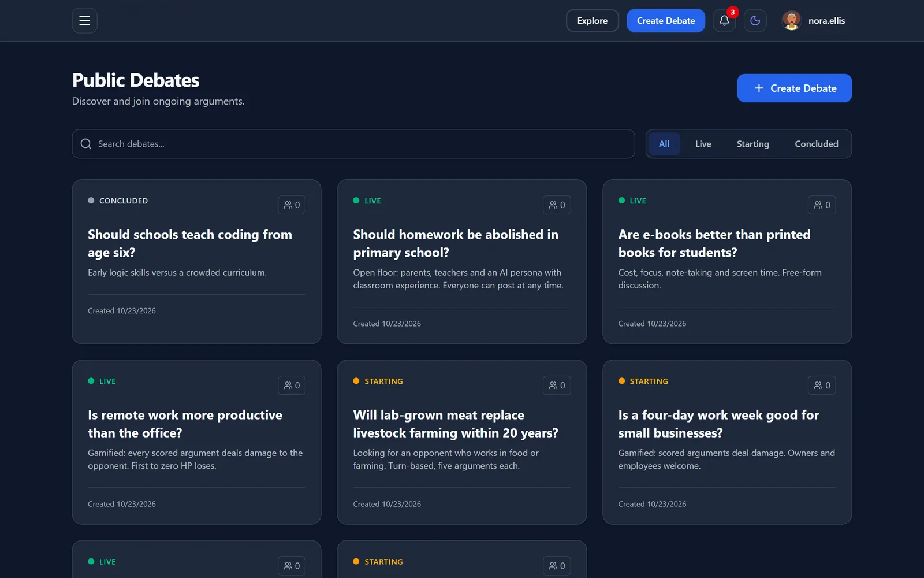Click LIVE status on the e-books debate
This screenshot has height=578, width=924.
(x=632, y=201)
